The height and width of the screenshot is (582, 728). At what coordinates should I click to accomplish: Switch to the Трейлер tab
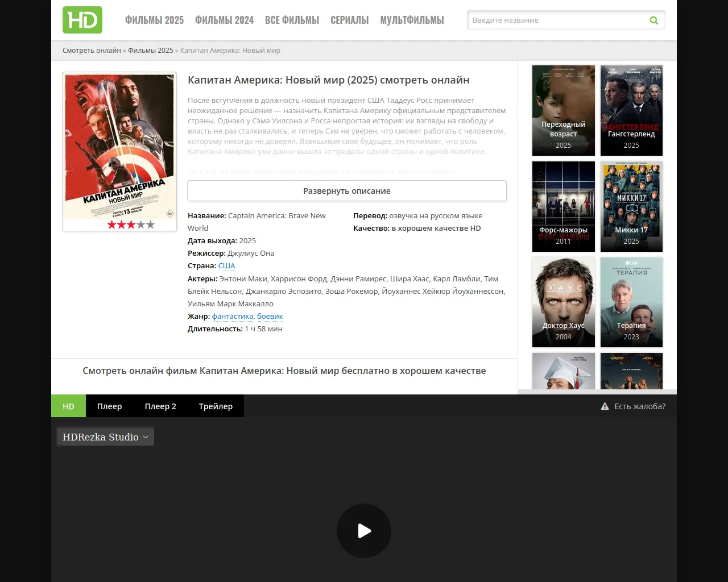pos(216,406)
